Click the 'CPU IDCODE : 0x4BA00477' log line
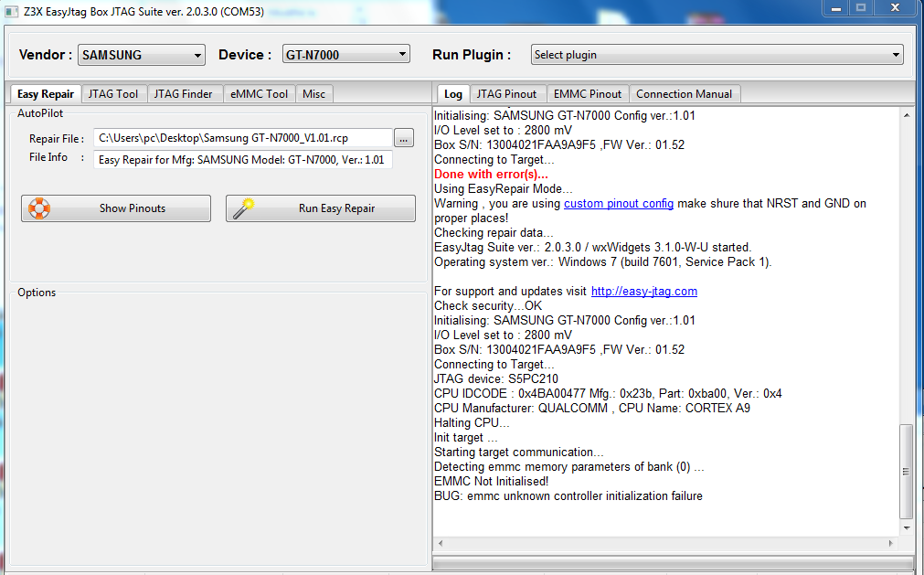The height and width of the screenshot is (575, 924). tap(608, 394)
